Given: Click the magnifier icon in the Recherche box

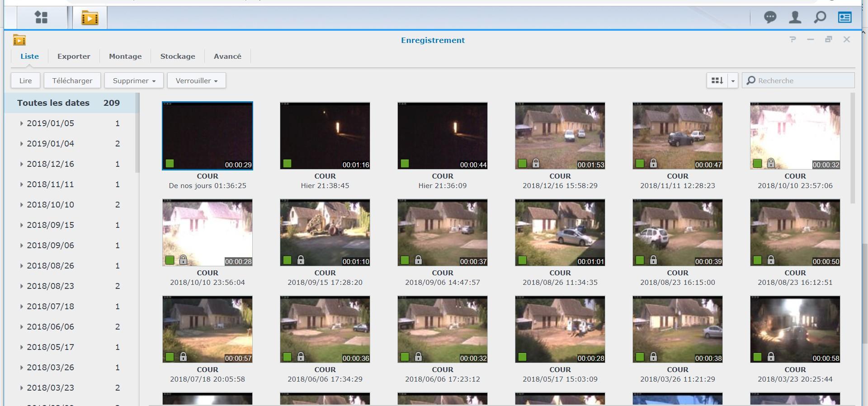Looking at the screenshot, I should pyautogui.click(x=751, y=80).
